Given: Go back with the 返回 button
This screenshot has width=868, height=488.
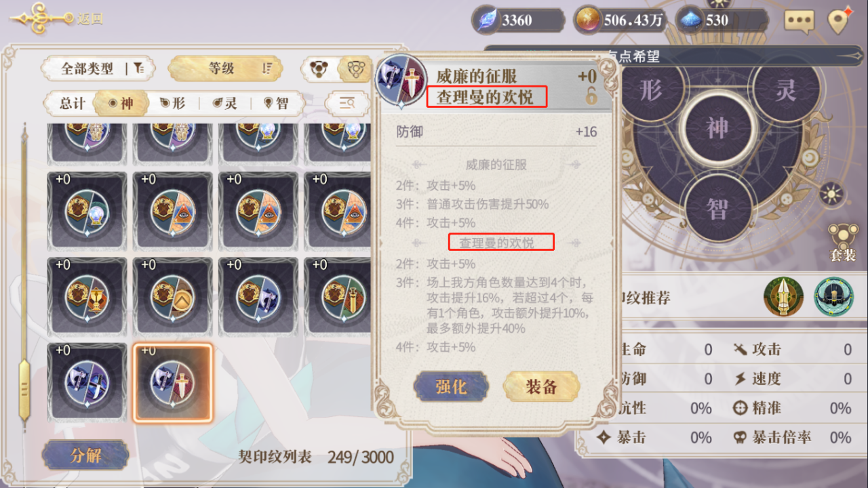Looking at the screenshot, I should pos(57,18).
